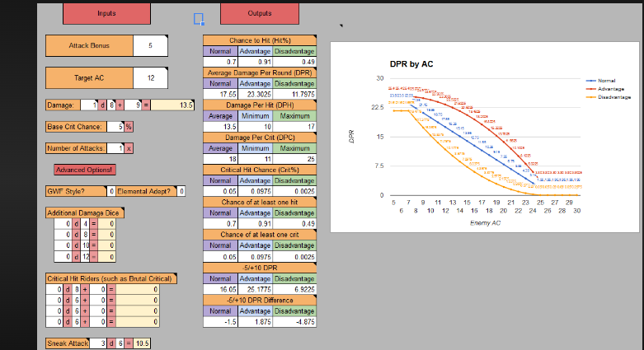Click the Normal legend entry in chart
Viewport: 644px width, 350px height.
(609, 80)
